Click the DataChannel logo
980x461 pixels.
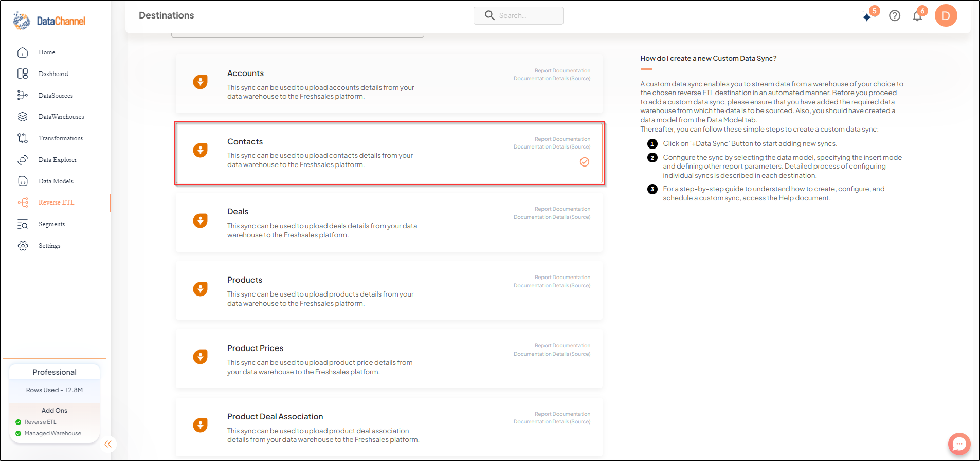click(x=49, y=21)
